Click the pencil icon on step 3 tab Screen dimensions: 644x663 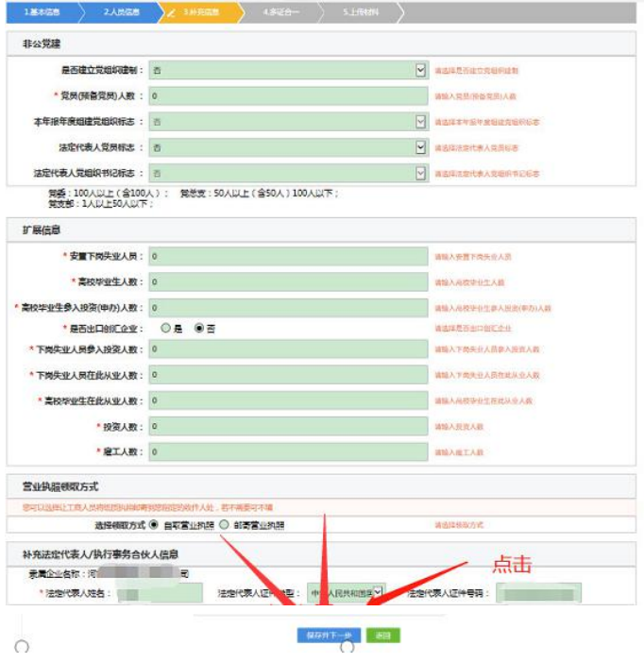(171, 12)
